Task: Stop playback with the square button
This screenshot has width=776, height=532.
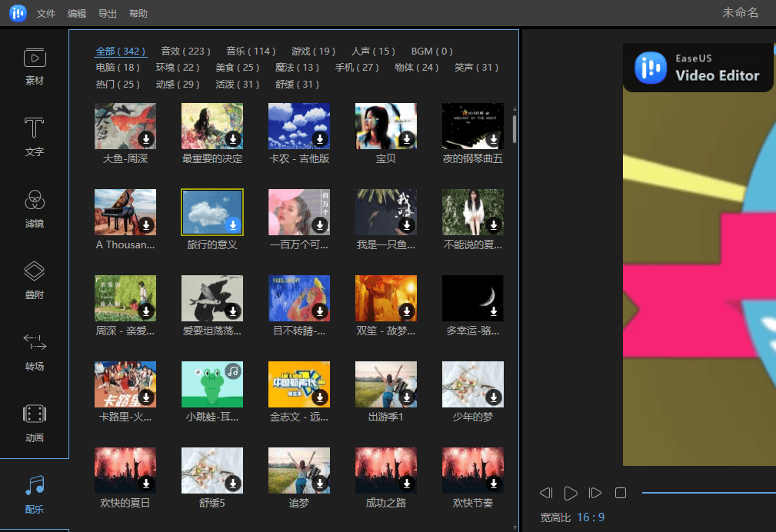Action: [621, 493]
